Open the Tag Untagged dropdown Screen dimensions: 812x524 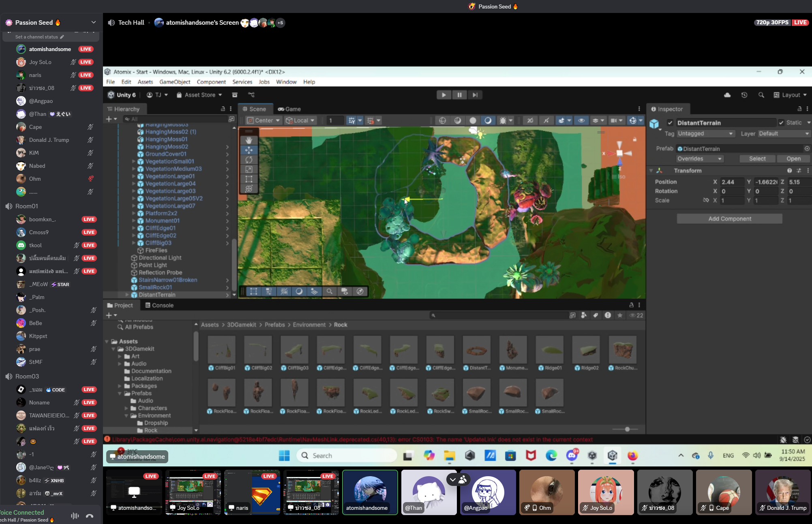[x=705, y=134]
